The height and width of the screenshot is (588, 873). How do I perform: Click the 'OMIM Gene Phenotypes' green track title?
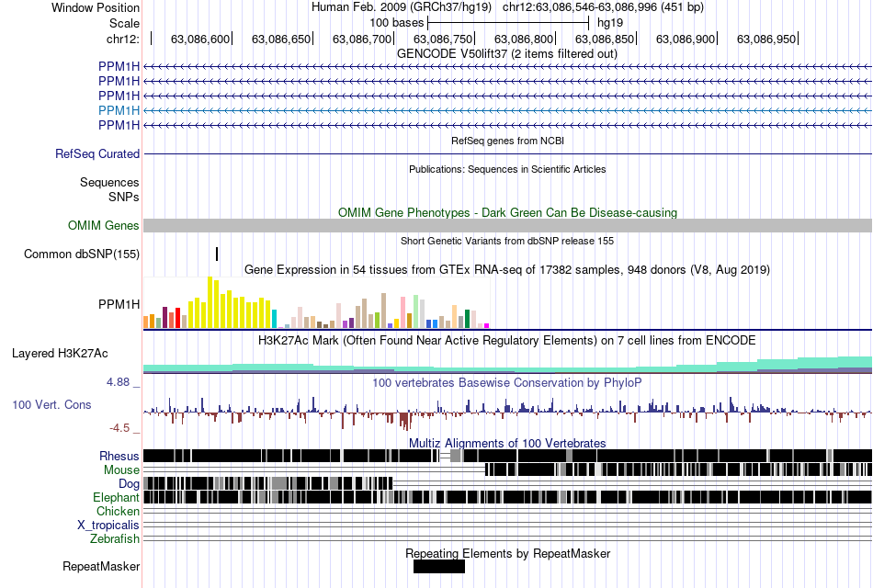coord(507,213)
